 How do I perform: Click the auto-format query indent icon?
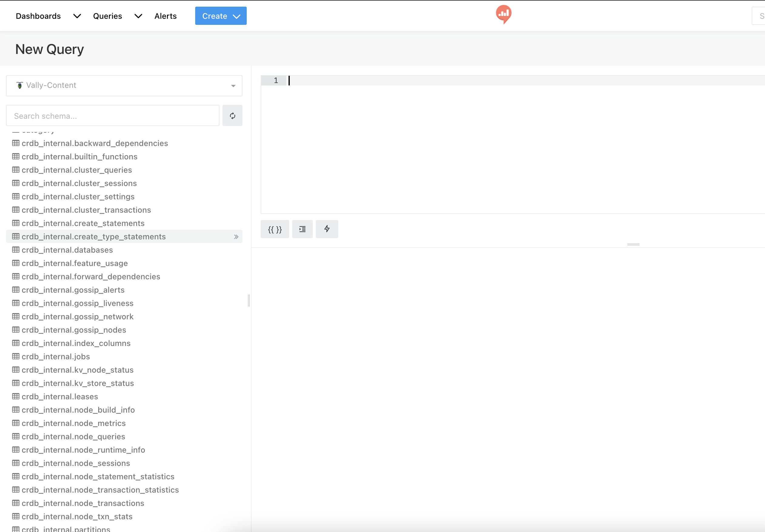coord(302,229)
